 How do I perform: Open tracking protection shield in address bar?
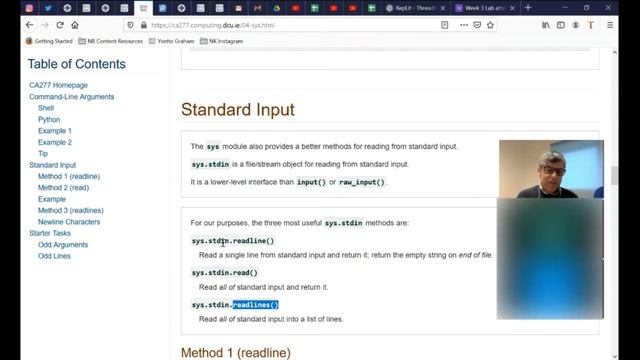(x=130, y=25)
